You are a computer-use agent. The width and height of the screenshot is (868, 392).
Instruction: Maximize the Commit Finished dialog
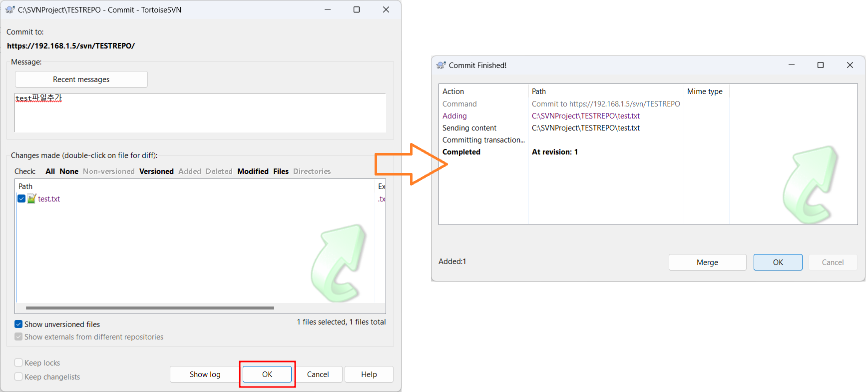(x=821, y=65)
